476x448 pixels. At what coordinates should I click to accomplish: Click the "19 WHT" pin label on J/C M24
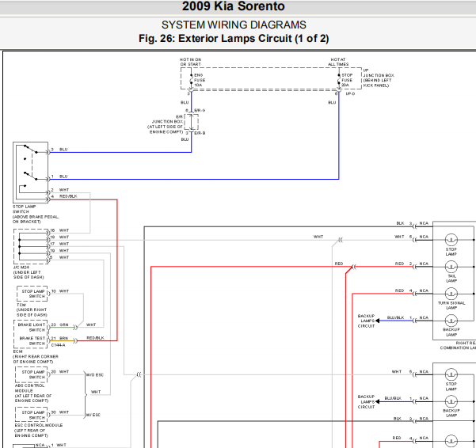coord(59,251)
